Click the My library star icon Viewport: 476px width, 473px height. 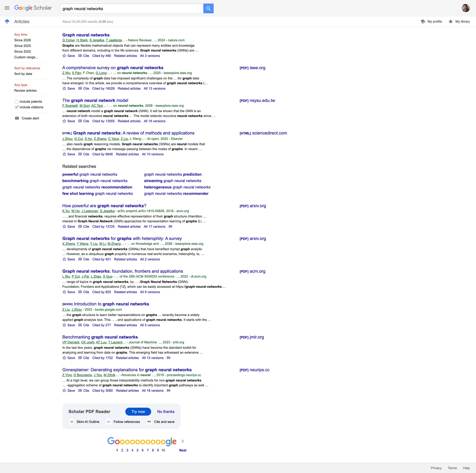pyautogui.click(x=450, y=21)
